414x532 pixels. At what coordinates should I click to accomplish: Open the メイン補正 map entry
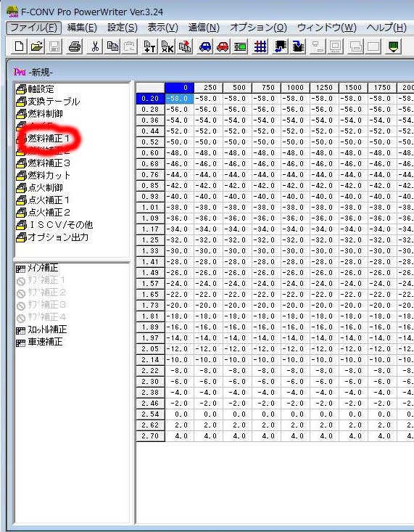pos(37,268)
